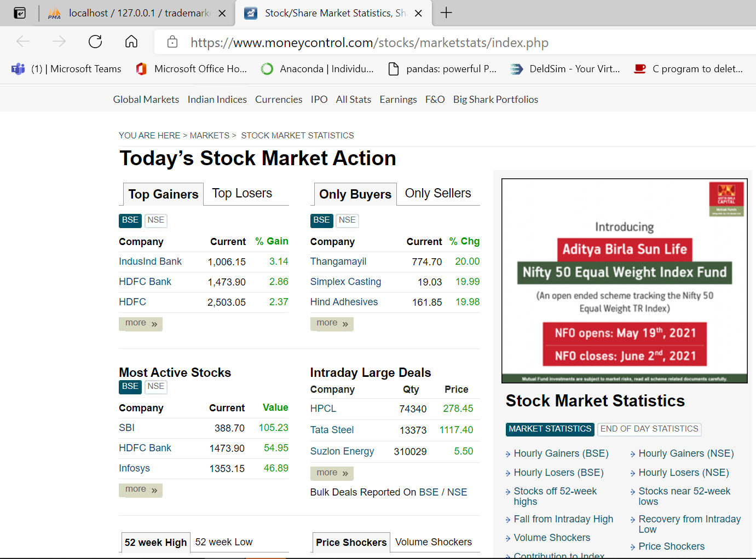This screenshot has width=756, height=559.
Task: Open the Only Sellers tab
Action: coord(438,193)
